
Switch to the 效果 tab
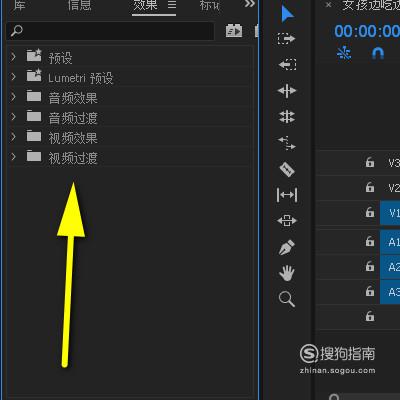[145, 5]
